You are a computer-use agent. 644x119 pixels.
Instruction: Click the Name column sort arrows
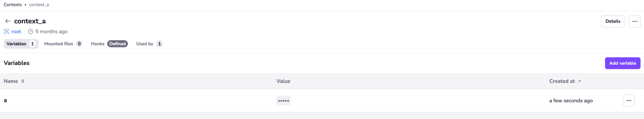click(23, 81)
